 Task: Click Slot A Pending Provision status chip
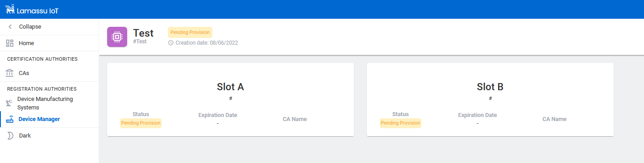(x=141, y=123)
